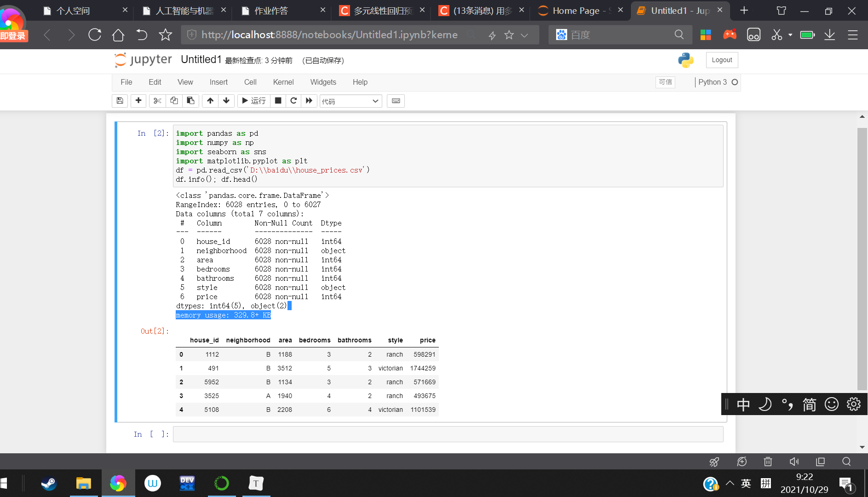Move the selected cell down
This screenshot has width=868, height=497.
[226, 101]
